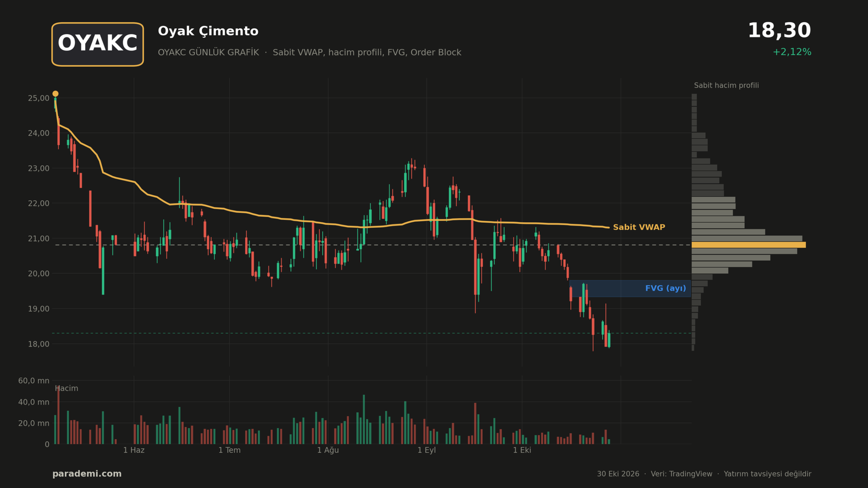Click the Sabit VWAP line label

coord(639,227)
